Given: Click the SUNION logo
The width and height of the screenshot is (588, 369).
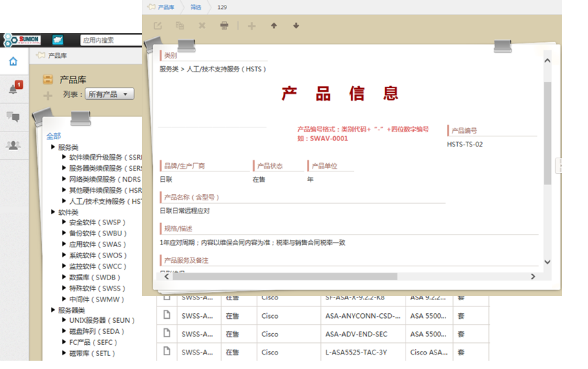Looking at the screenshot, I should coord(23,40).
